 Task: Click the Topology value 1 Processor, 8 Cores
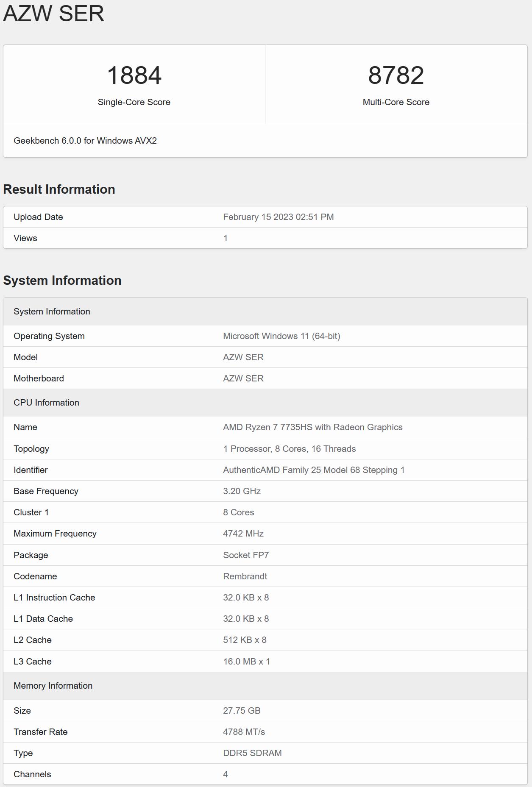coord(289,449)
